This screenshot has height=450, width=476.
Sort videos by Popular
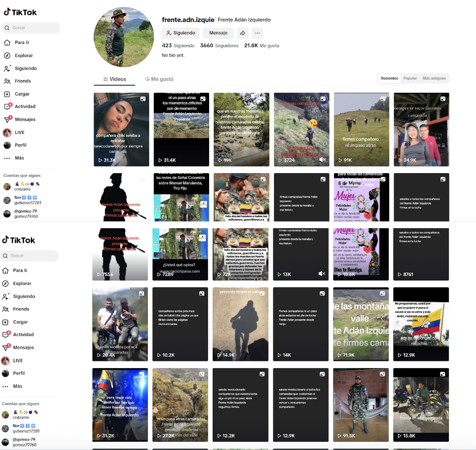click(x=410, y=78)
